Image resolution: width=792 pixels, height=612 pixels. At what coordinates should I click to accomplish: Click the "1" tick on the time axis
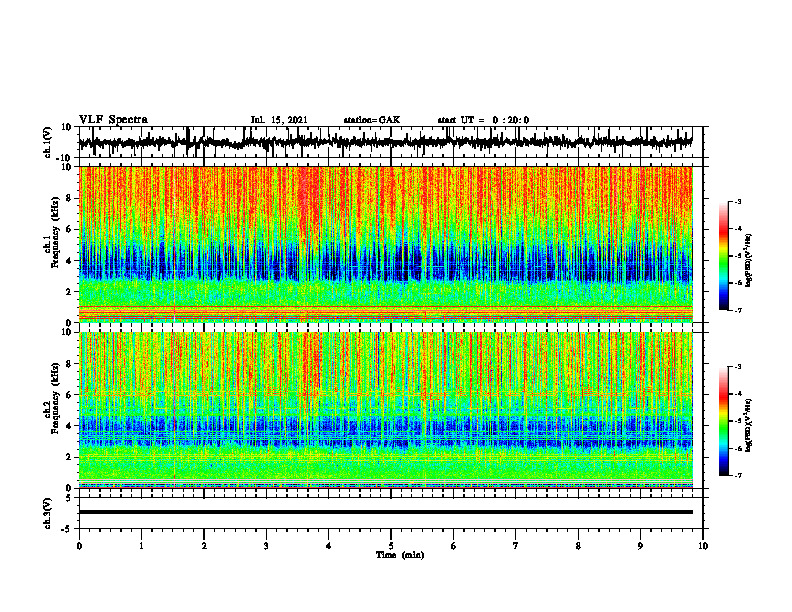[141, 546]
